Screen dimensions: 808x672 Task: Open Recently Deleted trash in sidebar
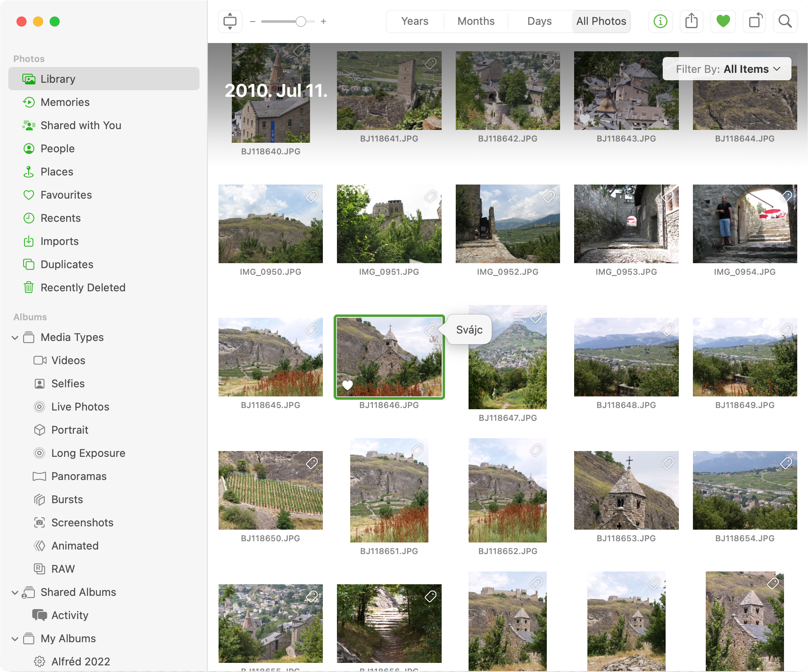(83, 288)
